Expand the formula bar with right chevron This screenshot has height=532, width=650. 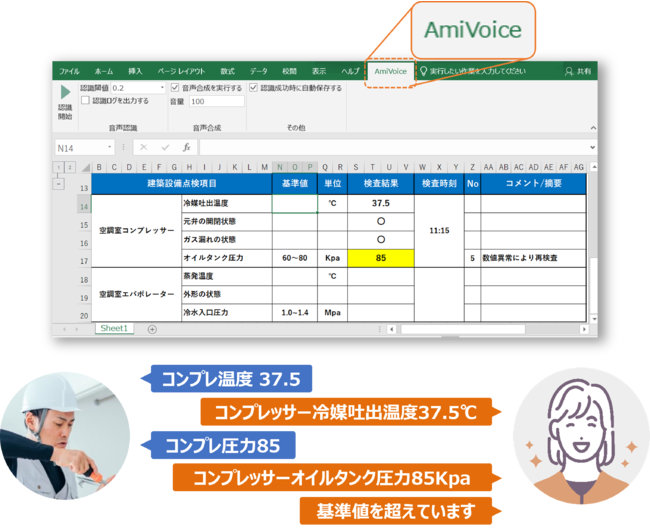pos(593,147)
